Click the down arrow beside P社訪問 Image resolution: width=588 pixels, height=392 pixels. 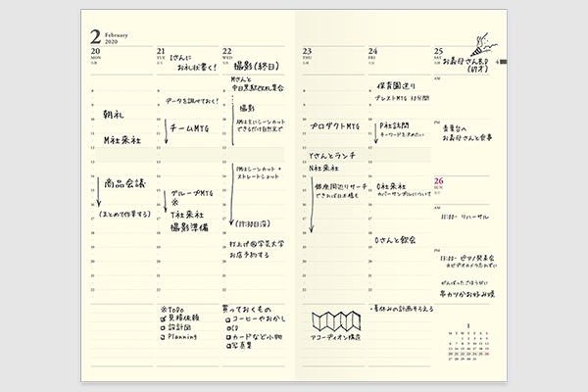coord(375,132)
